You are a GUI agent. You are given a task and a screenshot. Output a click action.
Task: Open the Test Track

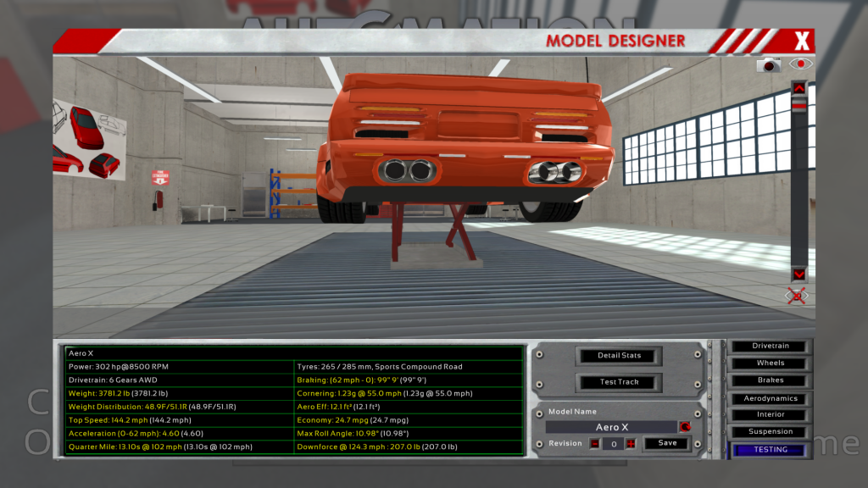pos(619,382)
